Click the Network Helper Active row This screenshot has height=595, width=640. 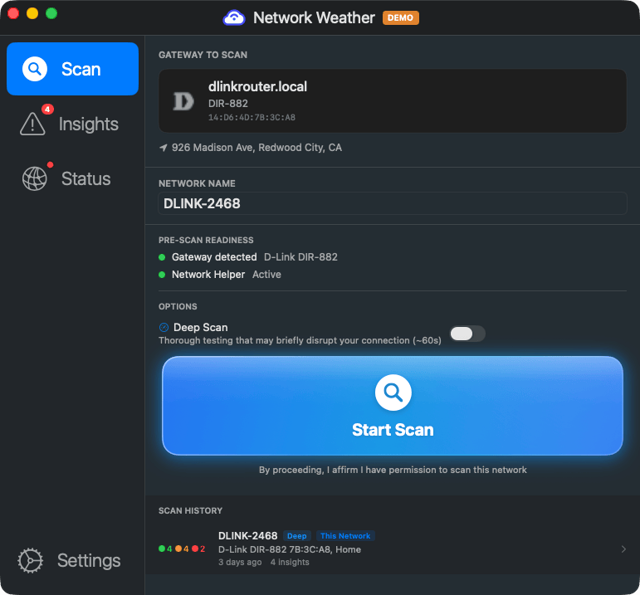pyautogui.click(x=220, y=275)
